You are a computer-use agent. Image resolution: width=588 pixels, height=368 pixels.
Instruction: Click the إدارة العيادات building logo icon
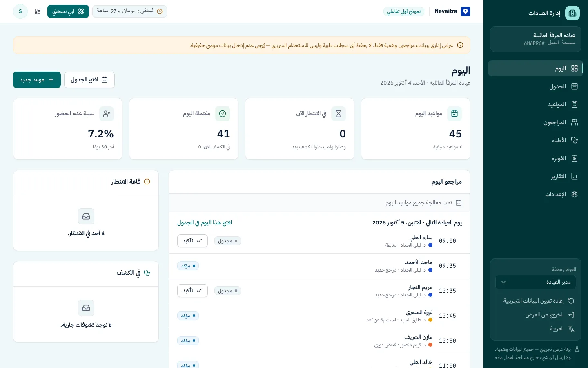pos(572,13)
